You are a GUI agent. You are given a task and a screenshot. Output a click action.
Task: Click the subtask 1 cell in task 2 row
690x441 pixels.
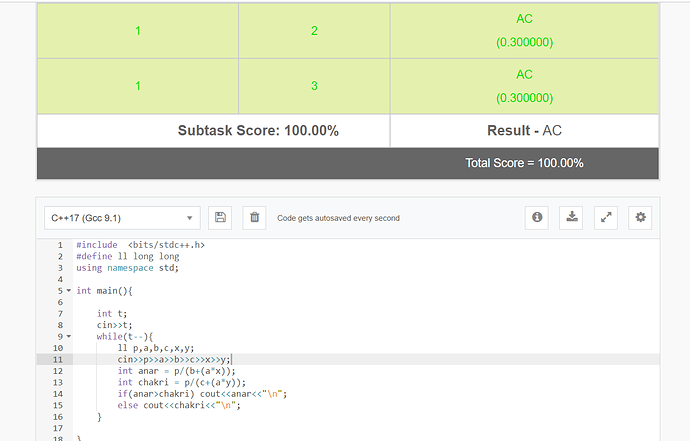(138, 30)
